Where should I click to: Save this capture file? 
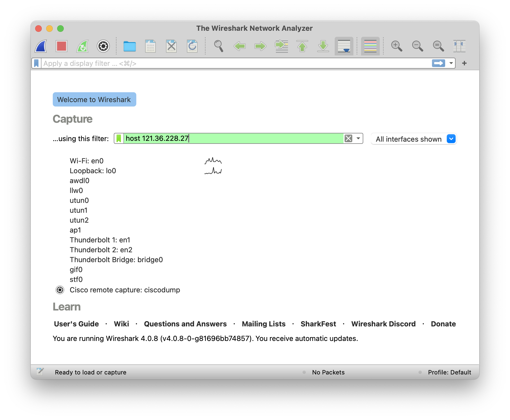(151, 46)
